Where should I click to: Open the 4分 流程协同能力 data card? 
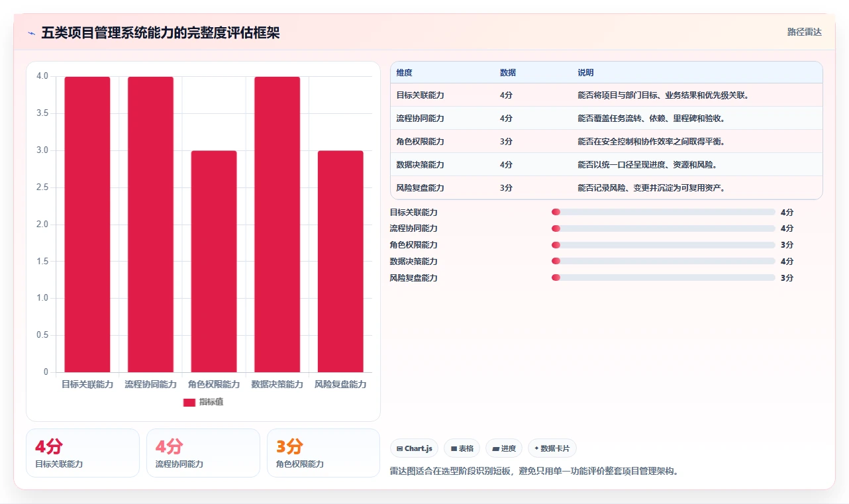click(x=203, y=453)
